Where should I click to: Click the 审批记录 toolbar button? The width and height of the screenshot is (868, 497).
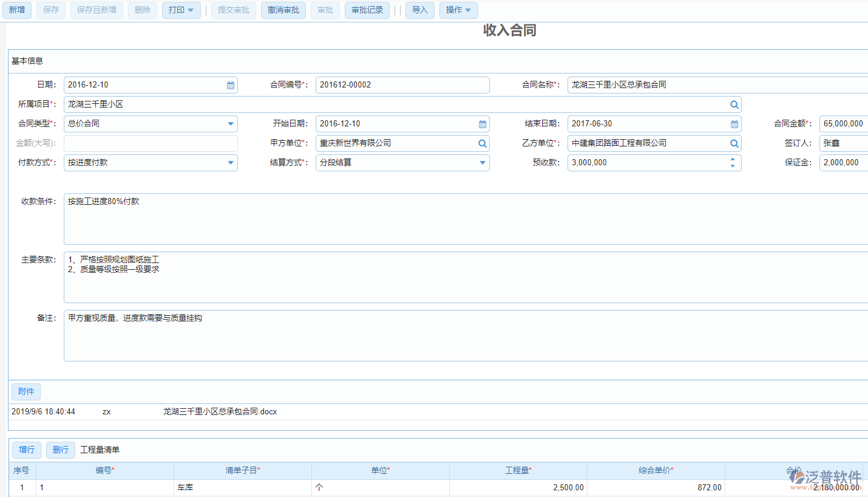pyautogui.click(x=367, y=10)
